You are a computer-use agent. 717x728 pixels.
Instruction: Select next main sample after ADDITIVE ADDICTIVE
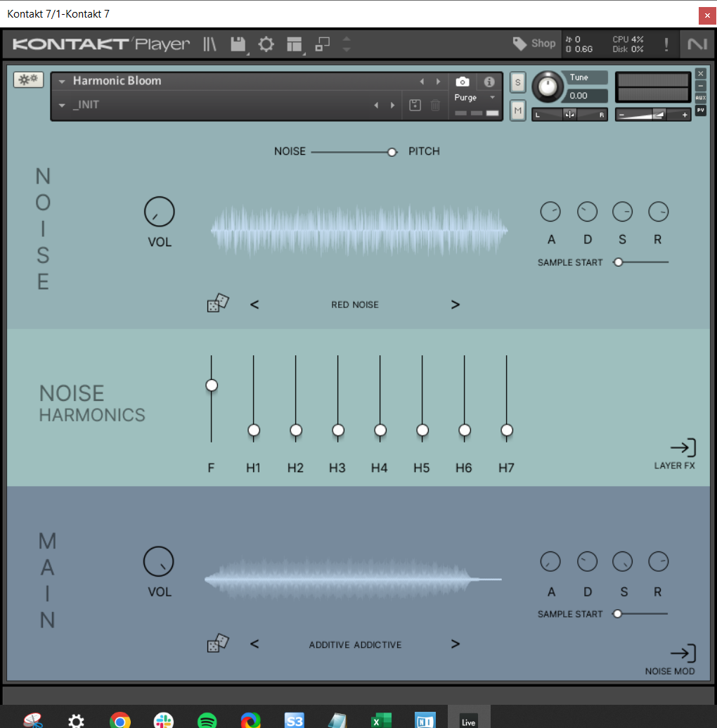coord(456,644)
